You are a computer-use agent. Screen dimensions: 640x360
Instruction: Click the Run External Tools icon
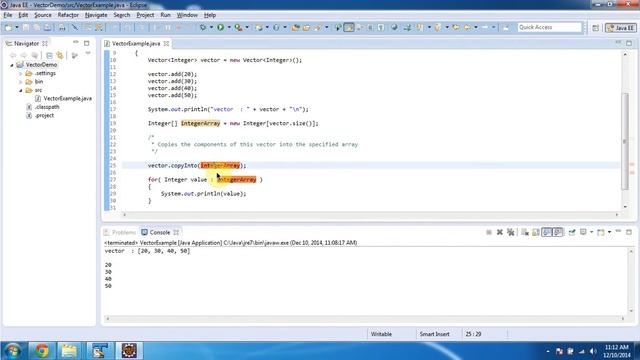click(238, 27)
